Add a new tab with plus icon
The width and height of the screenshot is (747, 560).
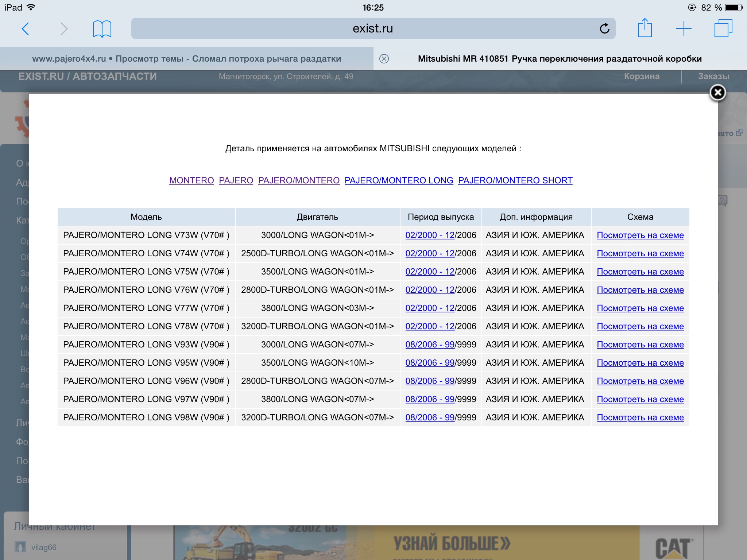684,28
